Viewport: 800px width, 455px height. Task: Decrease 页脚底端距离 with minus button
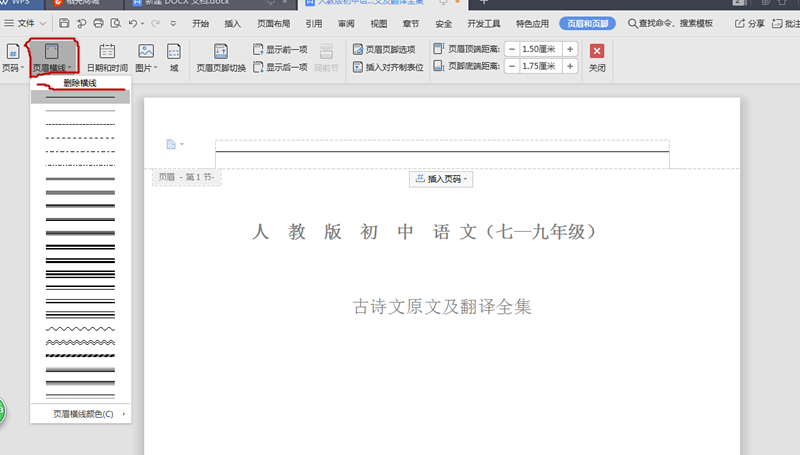click(512, 66)
